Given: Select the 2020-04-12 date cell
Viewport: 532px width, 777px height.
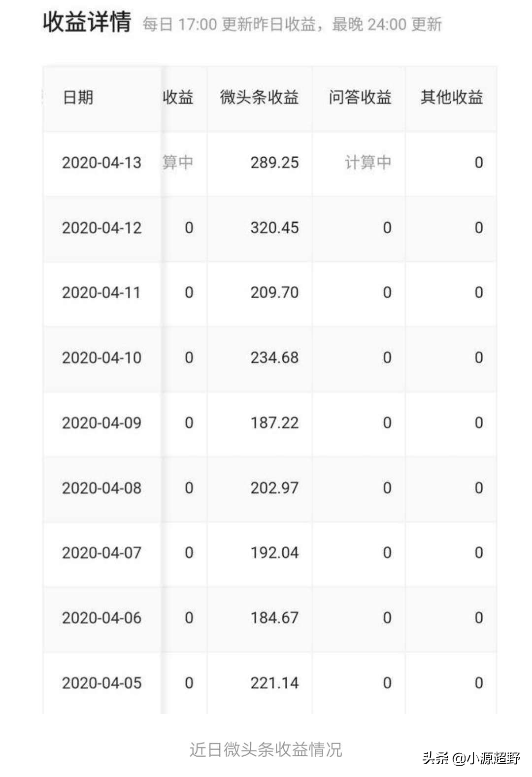Looking at the screenshot, I should coord(101,228).
